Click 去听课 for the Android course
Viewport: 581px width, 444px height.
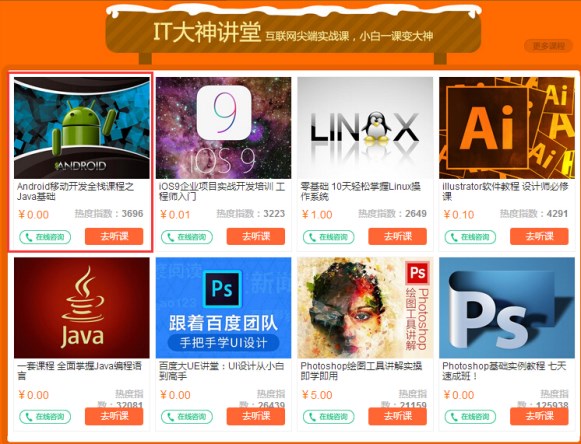(114, 236)
